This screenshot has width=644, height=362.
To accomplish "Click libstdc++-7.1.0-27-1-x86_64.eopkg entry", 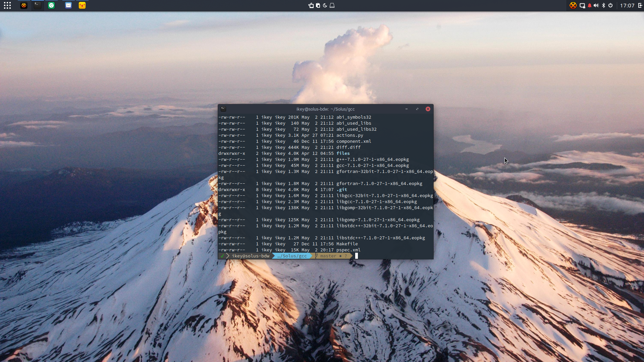I will tap(381, 238).
